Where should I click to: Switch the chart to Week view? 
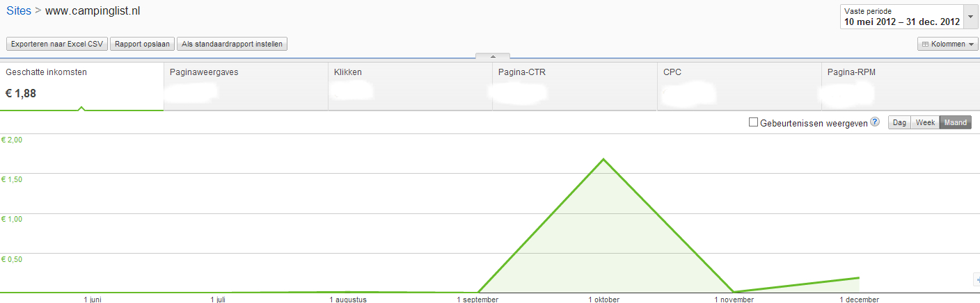(925, 122)
